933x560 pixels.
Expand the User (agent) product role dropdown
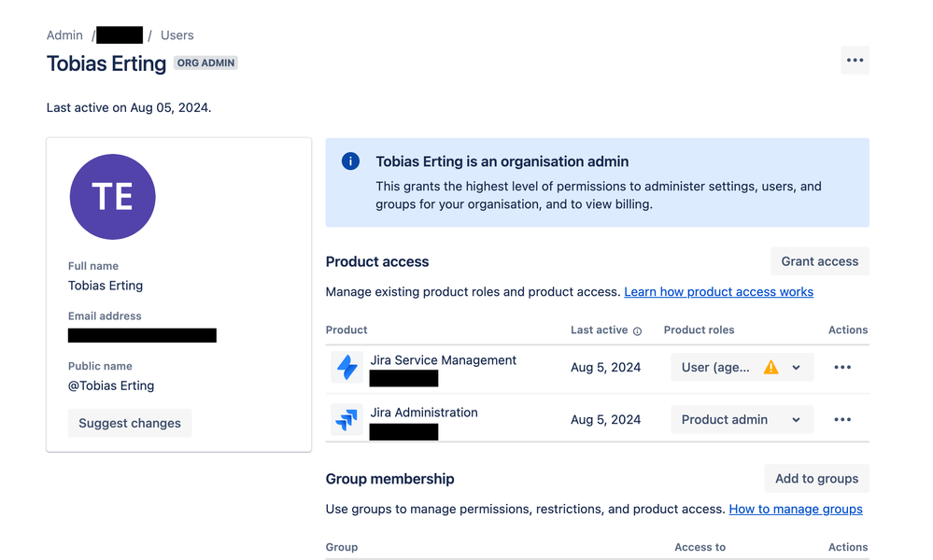pyautogui.click(x=796, y=368)
